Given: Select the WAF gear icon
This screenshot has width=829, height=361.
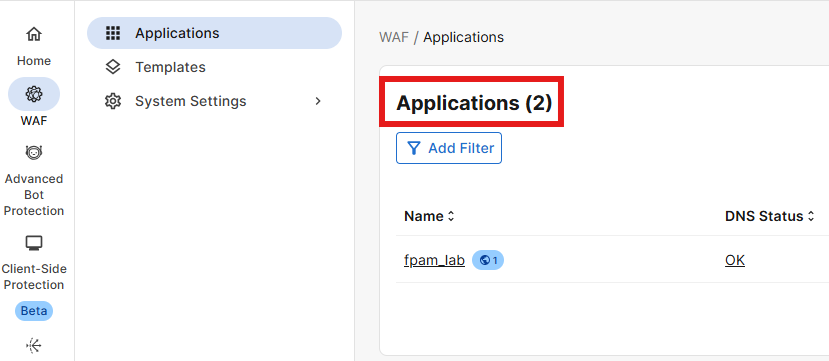Looking at the screenshot, I should coord(34,94).
